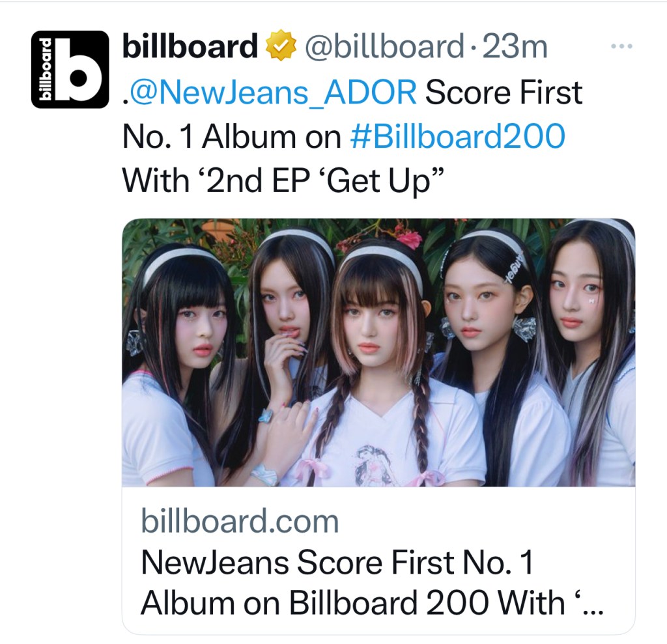Open the 'NewJeans Score First No. 1' headline
Screen dimensions: 667x644
tap(337, 562)
